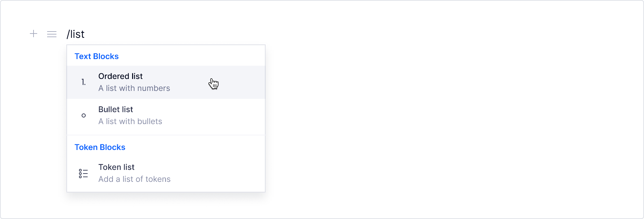Click the divider line above Token Blocks
This screenshot has width=644, height=219.
pyautogui.click(x=166, y=135)
